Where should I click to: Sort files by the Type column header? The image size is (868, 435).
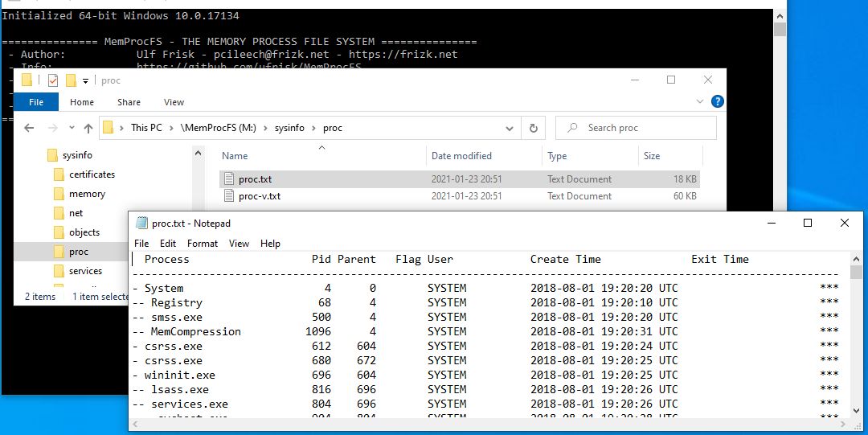click(590, 156)
